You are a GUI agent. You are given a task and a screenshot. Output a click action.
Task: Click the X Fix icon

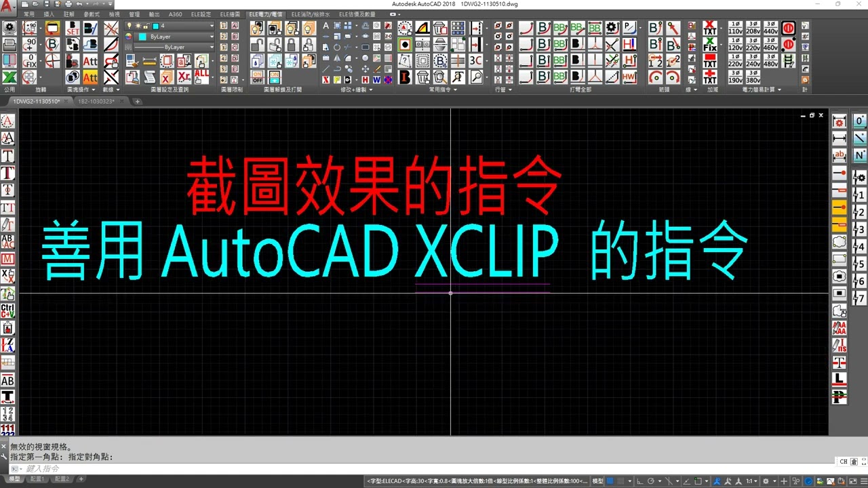710,45
